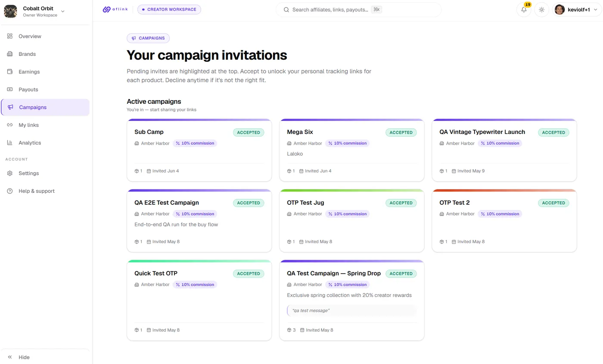Viewport: 603px width, 364px height.
Task: Click 10% commission tag on OTP Test Jug
Action: (x=347, y=214)
